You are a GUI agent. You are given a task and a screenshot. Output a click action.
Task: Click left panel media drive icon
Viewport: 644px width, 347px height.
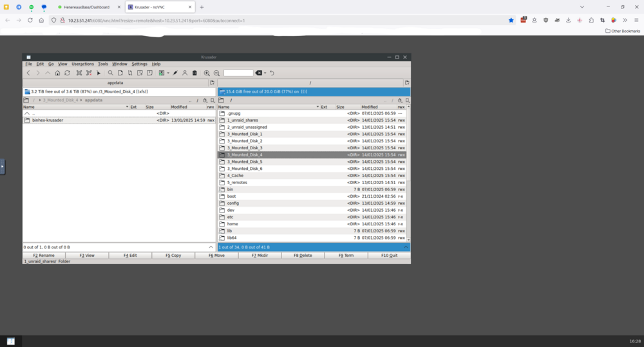[x=27, y=91]
